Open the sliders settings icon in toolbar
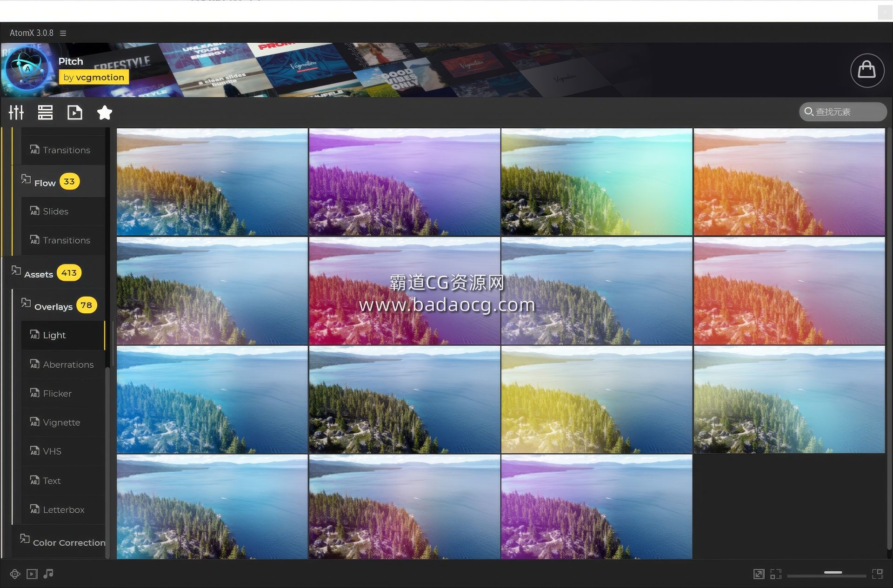The height and width of the screenshot is (588, 893). click(x=16, y=112)
